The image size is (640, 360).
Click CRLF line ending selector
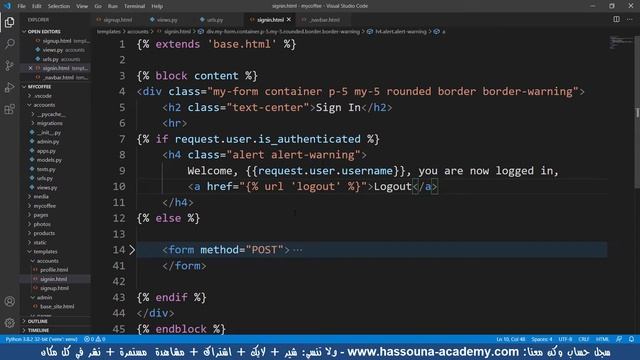coord(584,339)
